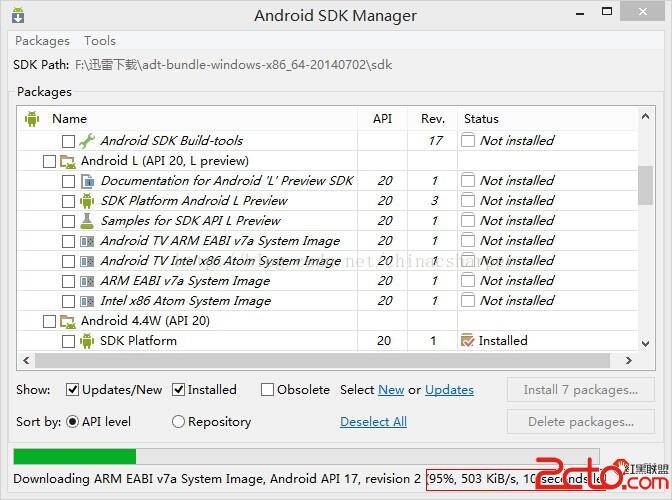Screen dimensions: 672x500
Task: Click the Installed status icon for SDK Platform
Action: pyautogui.click(x=467, y=341)
